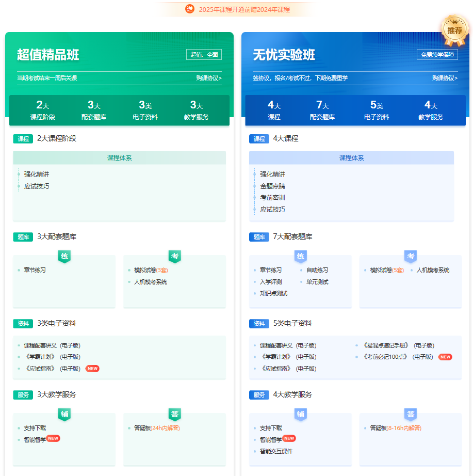Click 7大 配套题库 stat in blue header
The width and height of the screenshot is (473, 476).
(322, 110)
